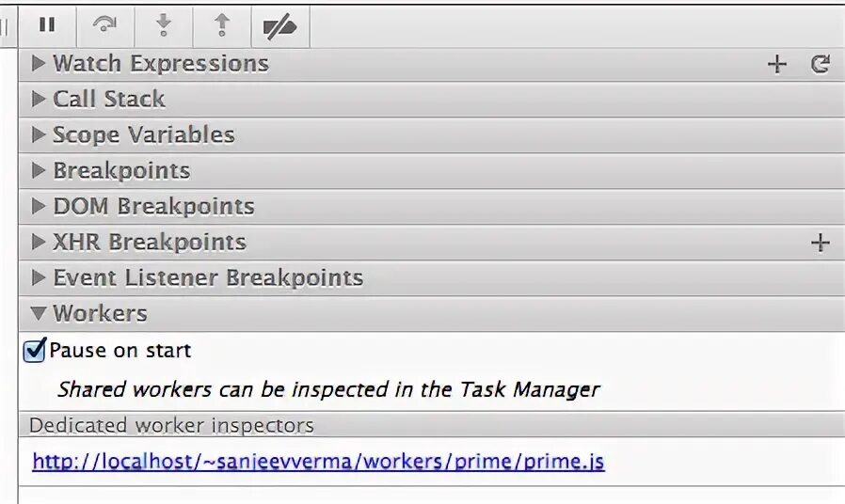Add an XHR breakpoint
Screen dimensions: 845x504
tap(821, 243)
